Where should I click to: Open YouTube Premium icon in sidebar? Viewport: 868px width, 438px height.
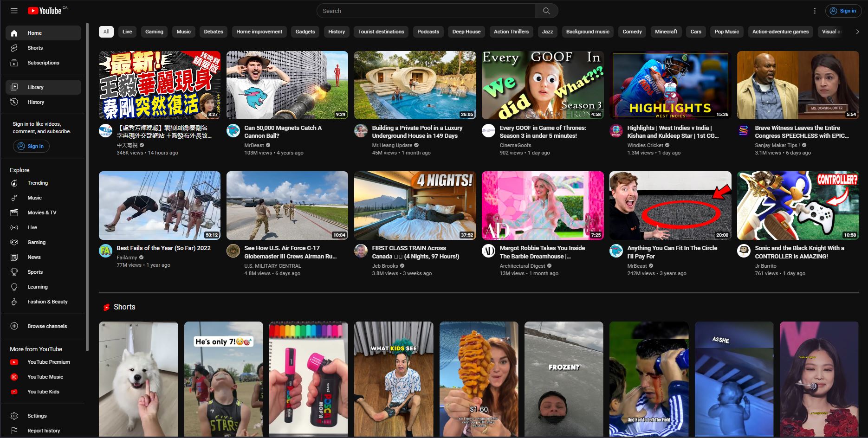[14, 362]
